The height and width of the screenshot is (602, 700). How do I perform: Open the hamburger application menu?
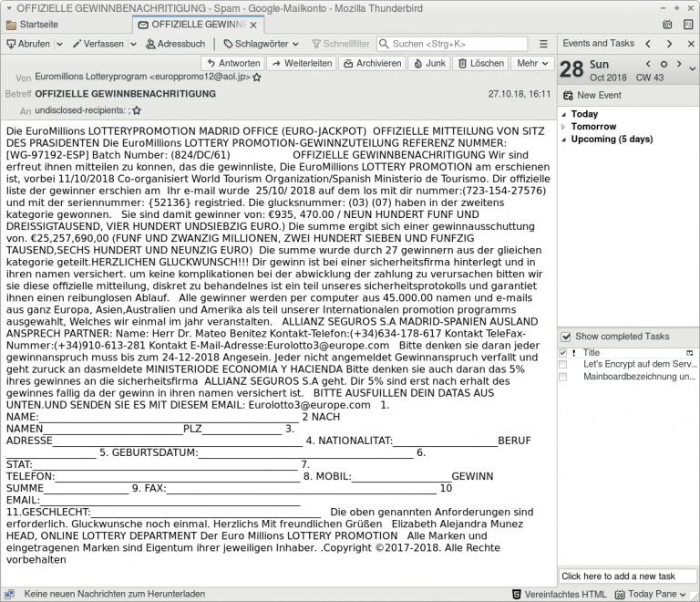click(543, 44)
